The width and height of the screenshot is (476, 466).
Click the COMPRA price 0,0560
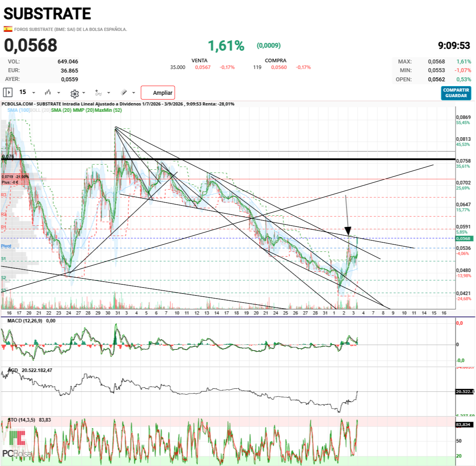279,67
